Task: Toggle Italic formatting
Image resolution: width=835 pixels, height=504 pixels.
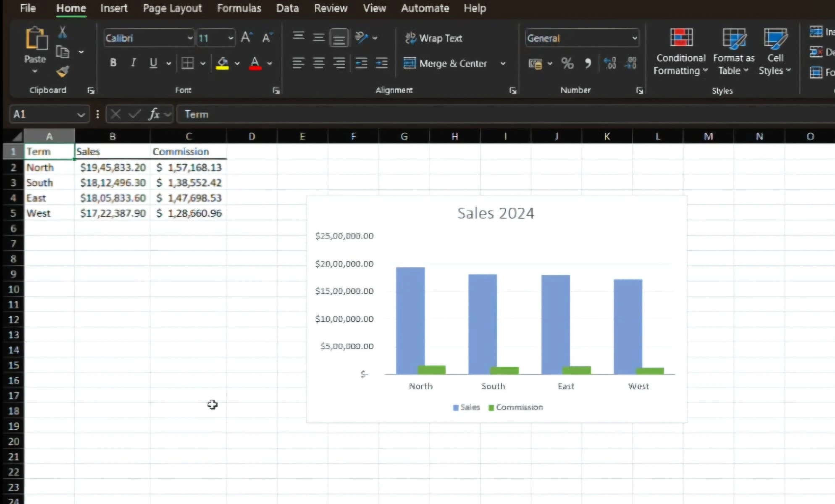Action: tap(133, 63)
